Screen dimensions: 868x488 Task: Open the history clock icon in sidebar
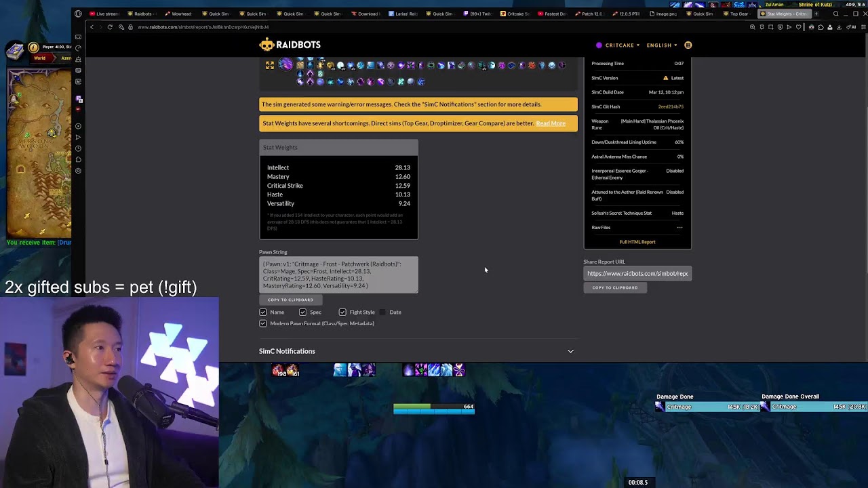click(79, 148)
